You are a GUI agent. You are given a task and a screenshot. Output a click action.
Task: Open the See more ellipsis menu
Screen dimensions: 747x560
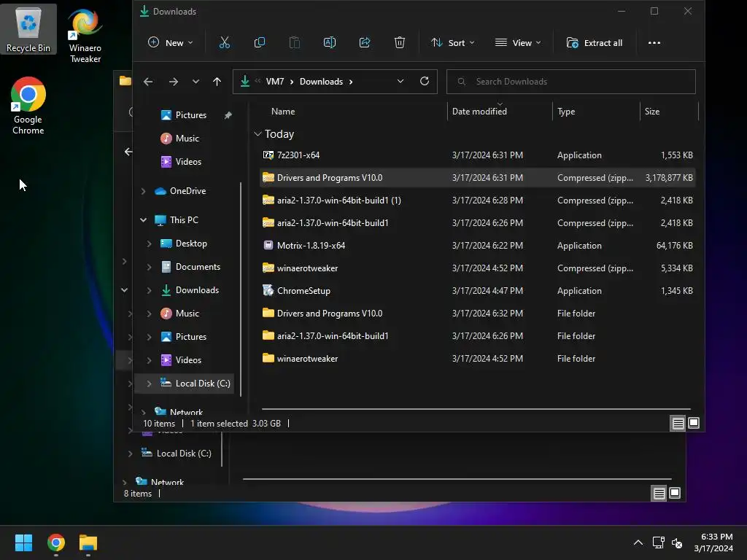[654, 43]
